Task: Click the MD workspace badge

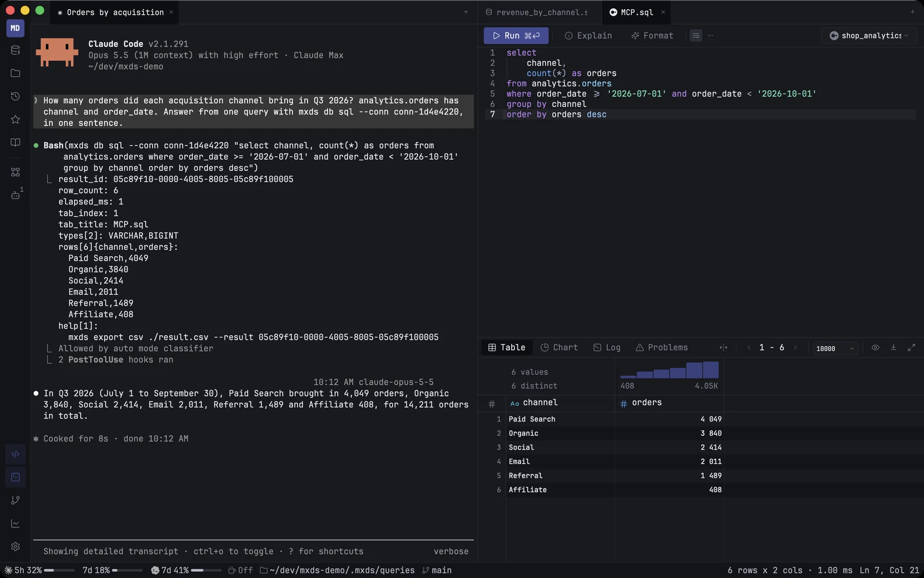Action: (x=15, y=28)
